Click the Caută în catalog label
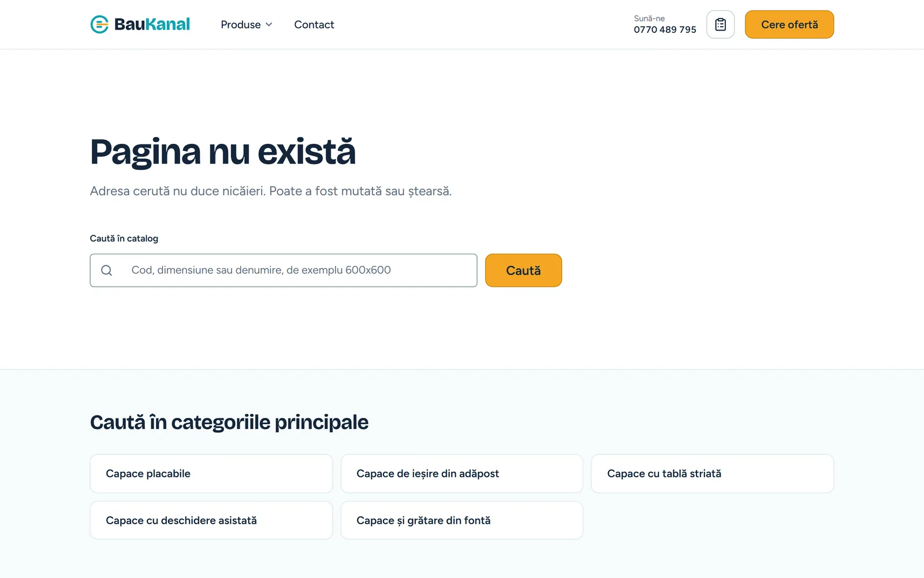The height and width of the screenshot is (578, 924). point(124,238)
